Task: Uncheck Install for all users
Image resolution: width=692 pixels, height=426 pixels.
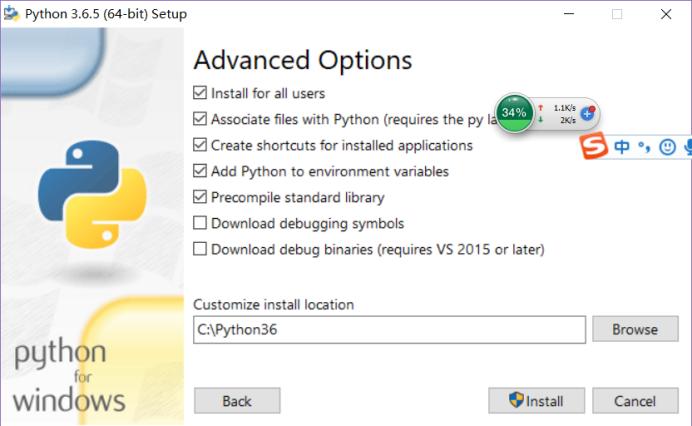Action: (x=200, y=93)
